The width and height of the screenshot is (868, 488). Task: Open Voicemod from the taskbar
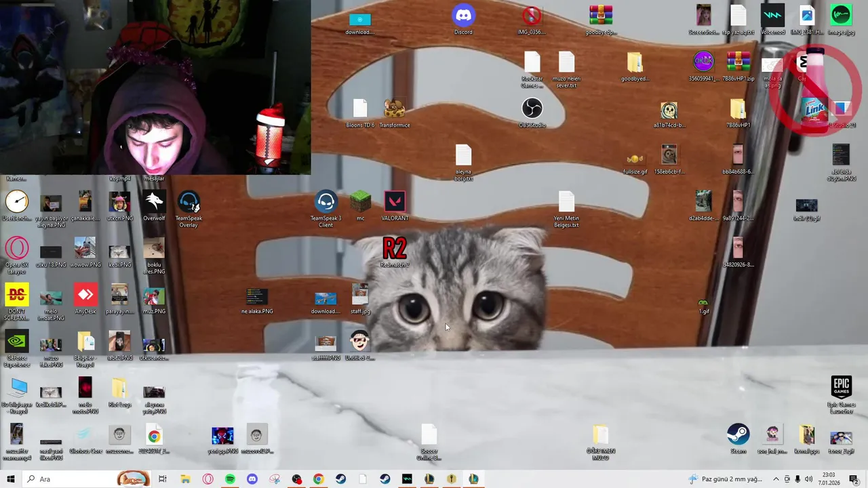click(x=407, y=479)
